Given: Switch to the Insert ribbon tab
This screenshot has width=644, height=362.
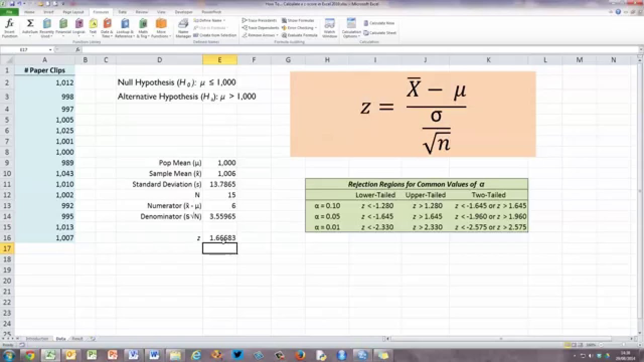Looking at the screenshot, I should (x=49, y=11).
